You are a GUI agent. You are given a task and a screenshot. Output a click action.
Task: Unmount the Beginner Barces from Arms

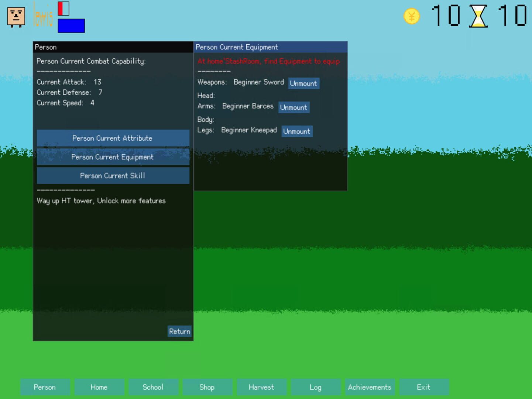294,108
